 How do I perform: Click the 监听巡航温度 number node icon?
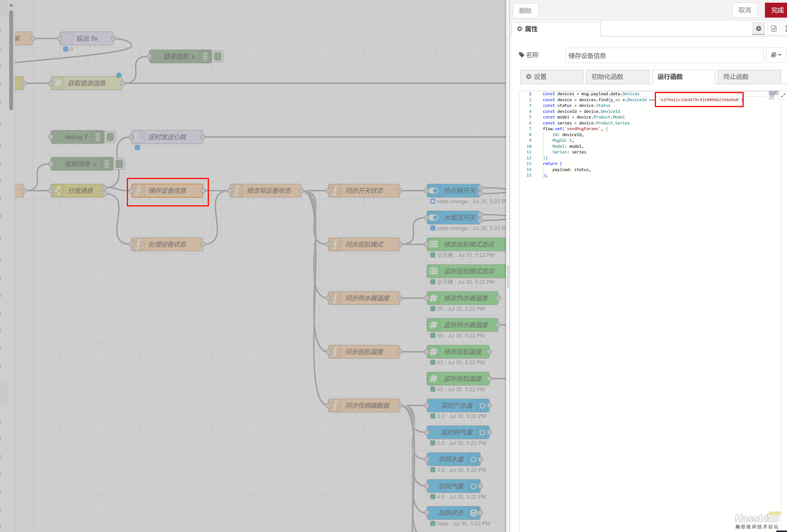[x=434, y=379]
